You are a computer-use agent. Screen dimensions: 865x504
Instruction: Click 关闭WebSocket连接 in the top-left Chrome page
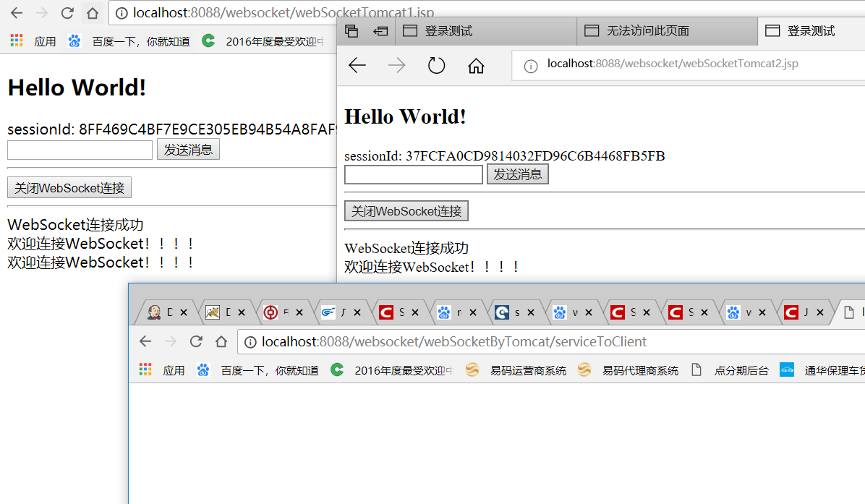69,187
